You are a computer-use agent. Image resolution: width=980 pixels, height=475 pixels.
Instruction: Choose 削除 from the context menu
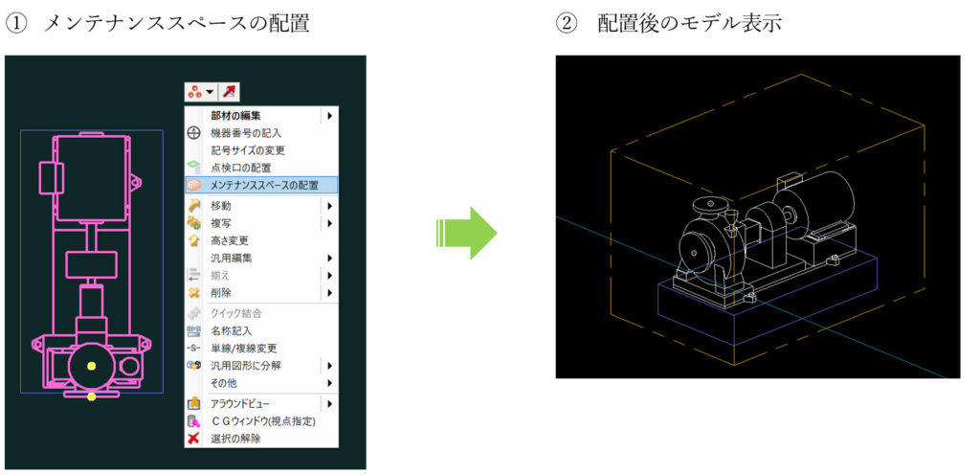(x=221, y=292)
